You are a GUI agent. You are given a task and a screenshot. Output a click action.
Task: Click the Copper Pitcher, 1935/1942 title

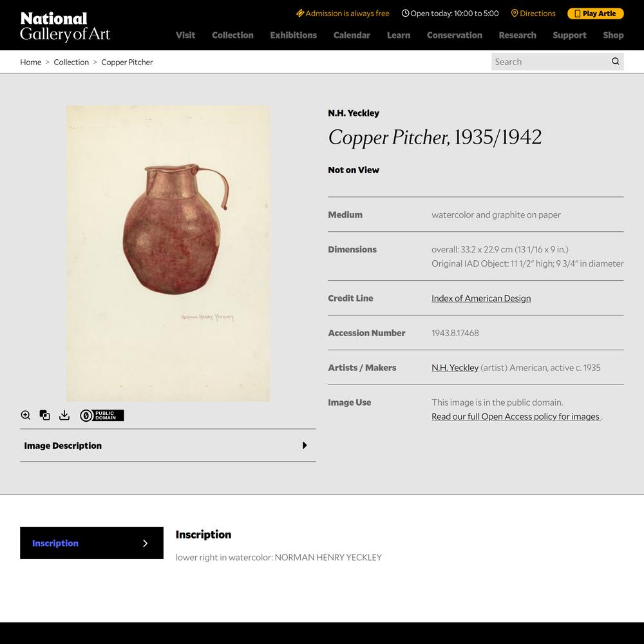[435, 137]
